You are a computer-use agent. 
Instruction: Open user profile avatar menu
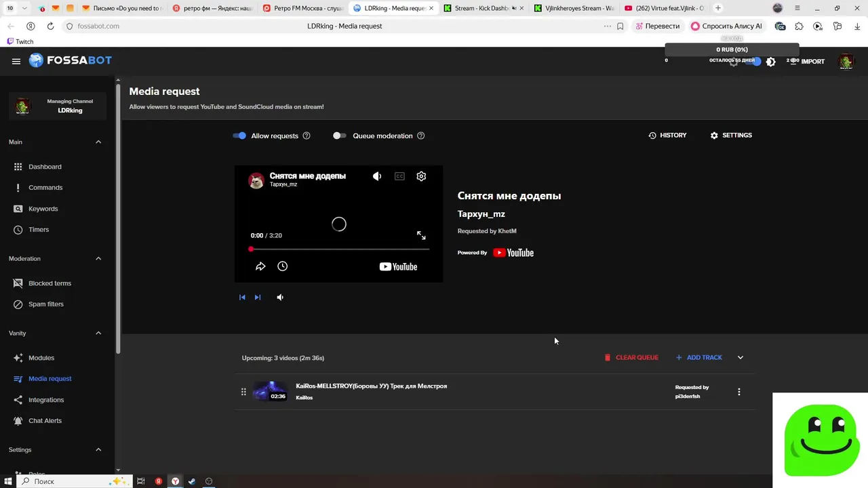tap(846, 62)
